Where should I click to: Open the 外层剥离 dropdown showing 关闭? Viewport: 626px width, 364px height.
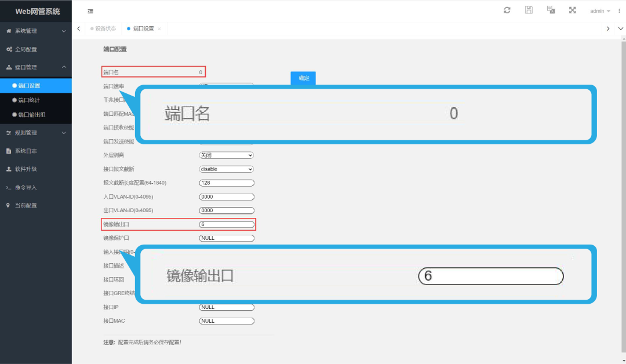[227, 155]
